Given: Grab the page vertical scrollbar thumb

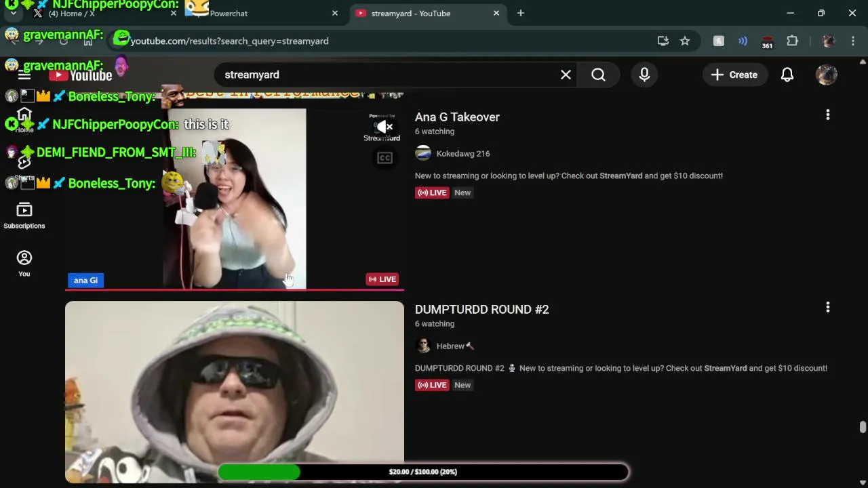Looking at the screenshot, I should (863, 427).
